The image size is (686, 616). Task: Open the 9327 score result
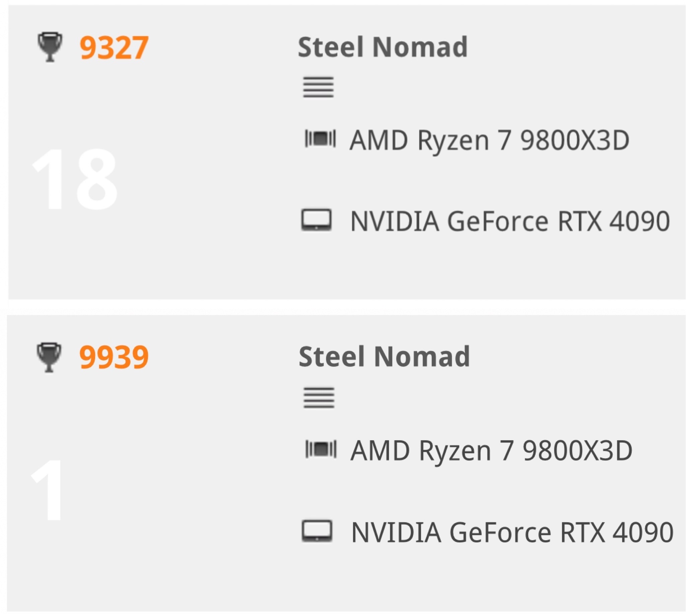pos(114,48)
